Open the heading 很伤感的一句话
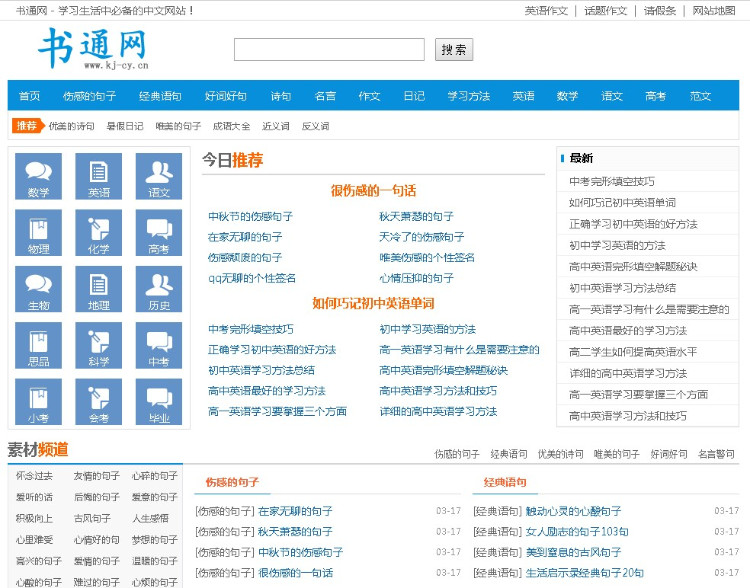750x588 pixels. point(373,190)
